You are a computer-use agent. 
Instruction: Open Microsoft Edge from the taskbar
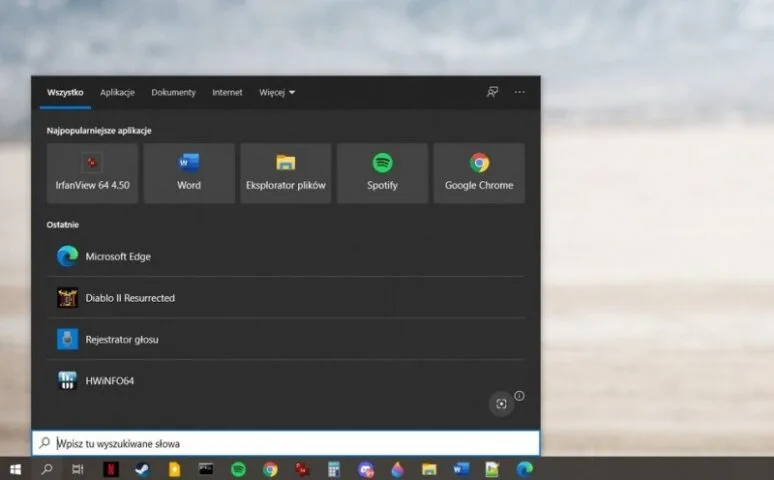click(x=524, y=469)
